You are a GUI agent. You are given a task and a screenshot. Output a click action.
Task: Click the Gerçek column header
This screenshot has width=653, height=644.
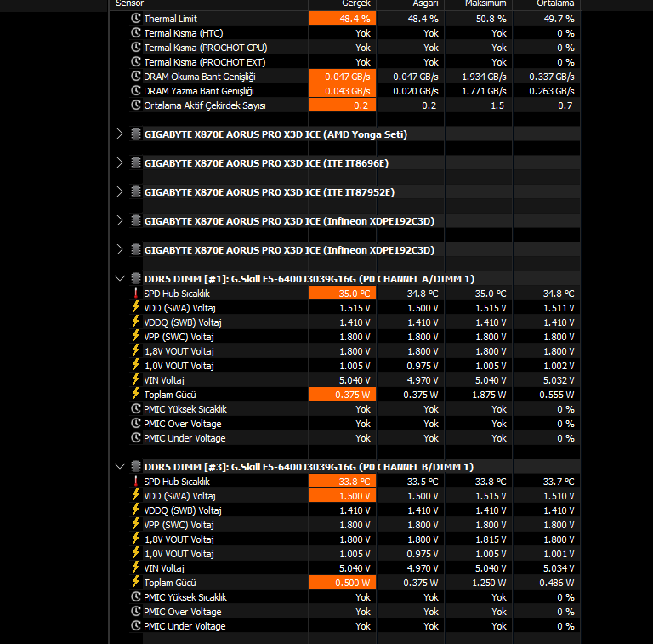point(356,3)
